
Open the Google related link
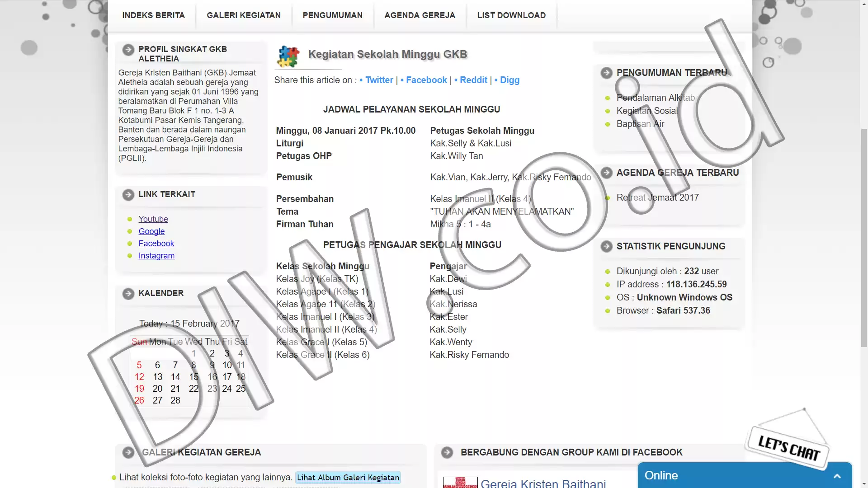click(151, 231)
